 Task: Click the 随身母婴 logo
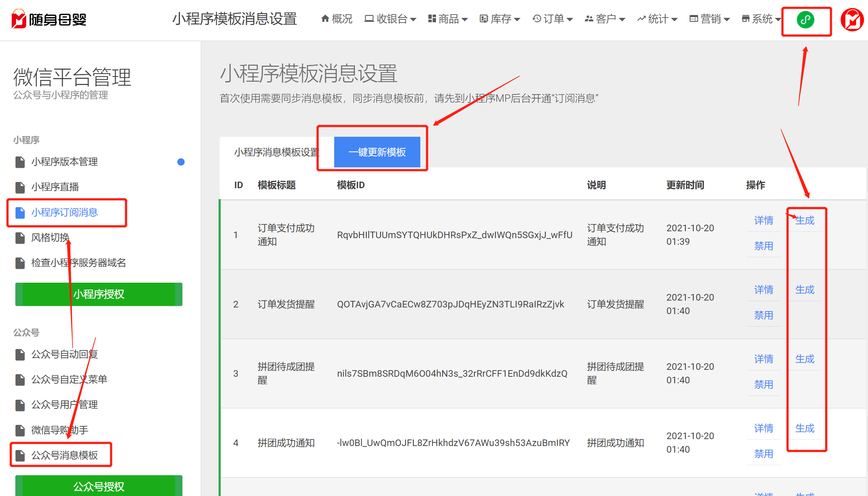(49, 19)
